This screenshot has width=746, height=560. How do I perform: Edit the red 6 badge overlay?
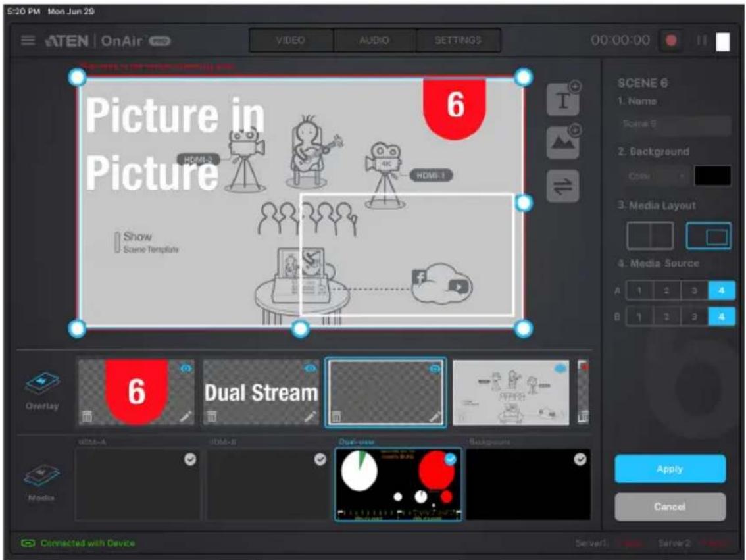[x=186, y=417]
